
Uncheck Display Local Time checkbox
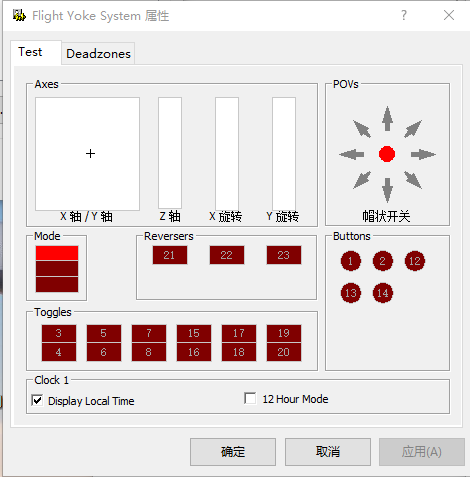(x=37, y=400)
